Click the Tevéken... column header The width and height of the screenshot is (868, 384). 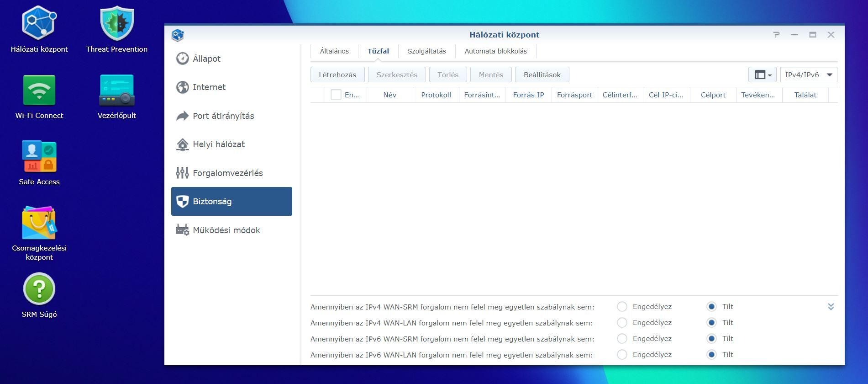pos(758,95)
